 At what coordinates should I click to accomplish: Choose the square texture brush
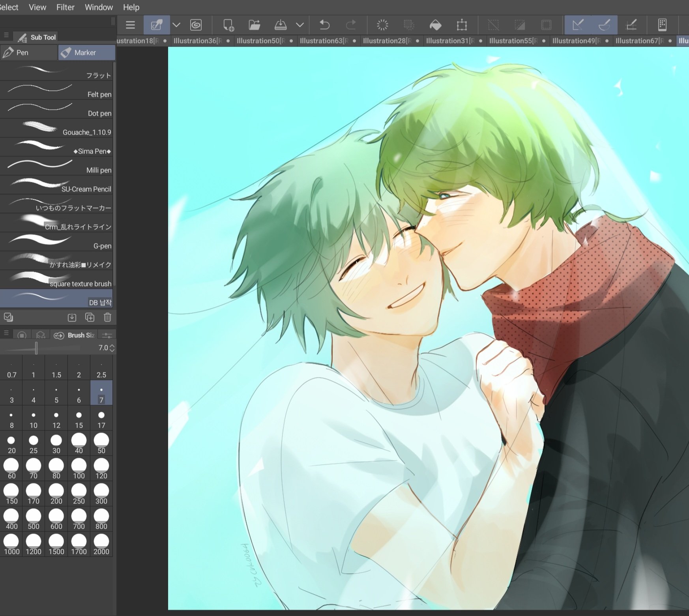56,279
